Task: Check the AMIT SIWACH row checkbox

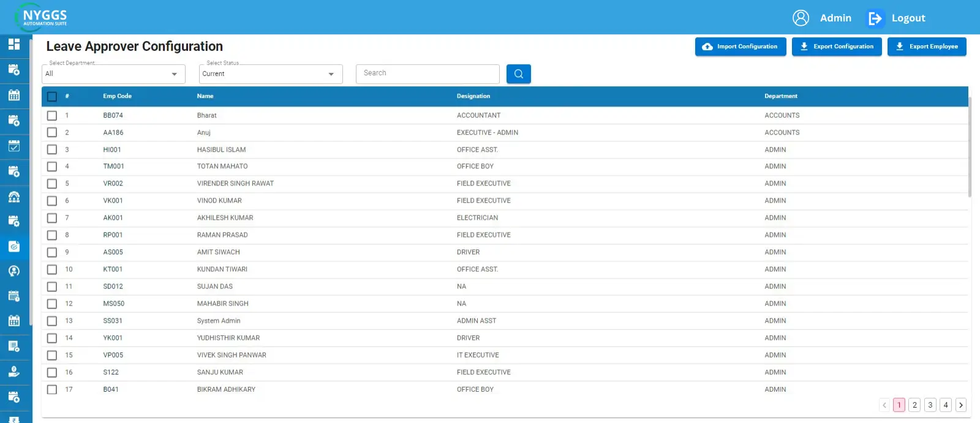Action: pos(52,252)
